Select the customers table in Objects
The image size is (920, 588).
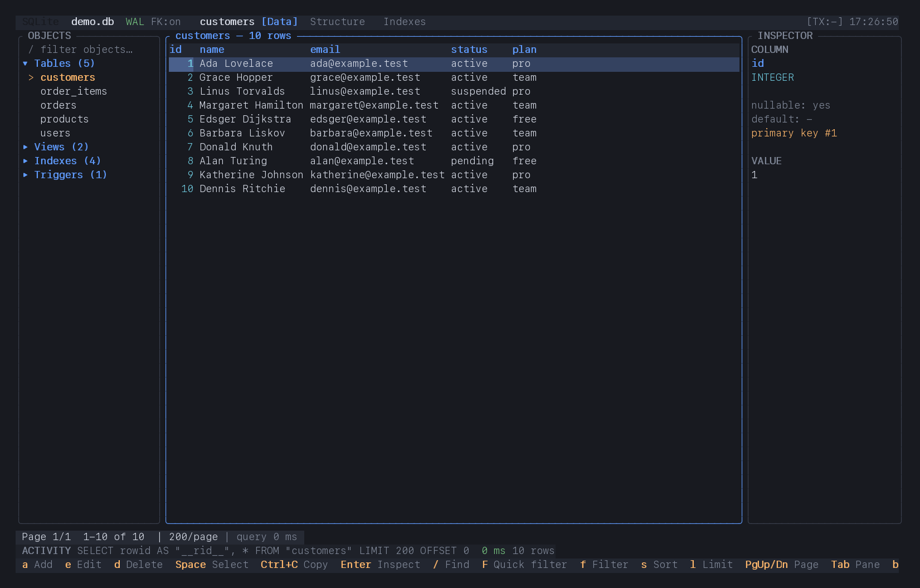coord(67,77)
